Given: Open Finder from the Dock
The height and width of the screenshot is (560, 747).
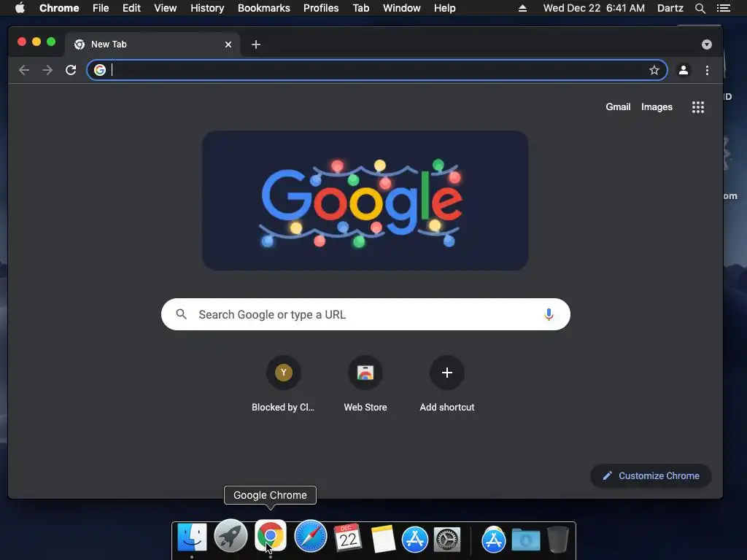Looking at the screenshot, I should (x=192, y=539).
